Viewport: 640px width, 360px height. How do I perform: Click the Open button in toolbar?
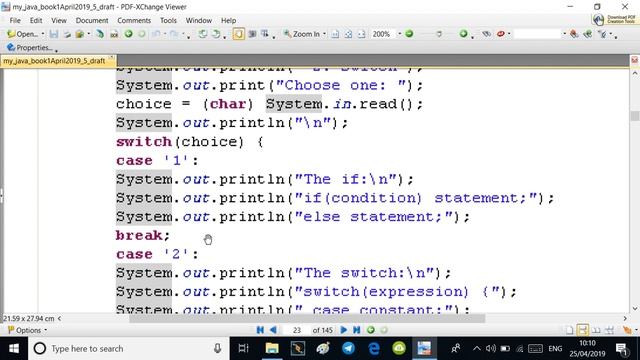pos(22,34)
